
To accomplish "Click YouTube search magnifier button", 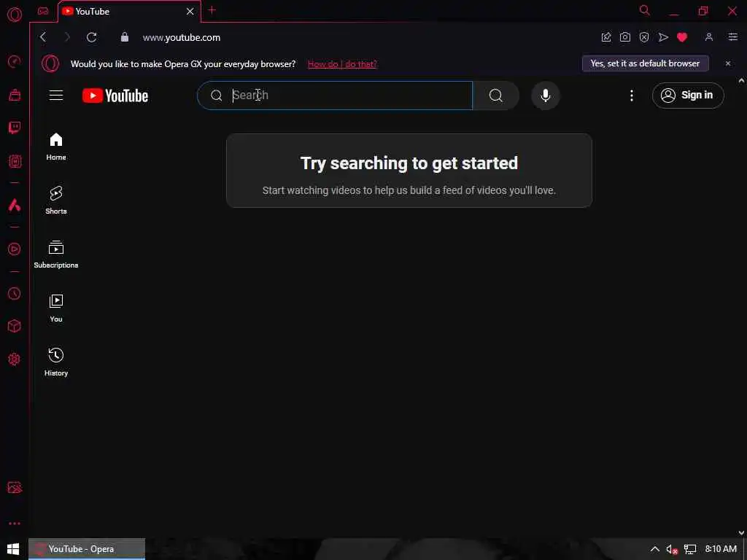I will 495,96.
